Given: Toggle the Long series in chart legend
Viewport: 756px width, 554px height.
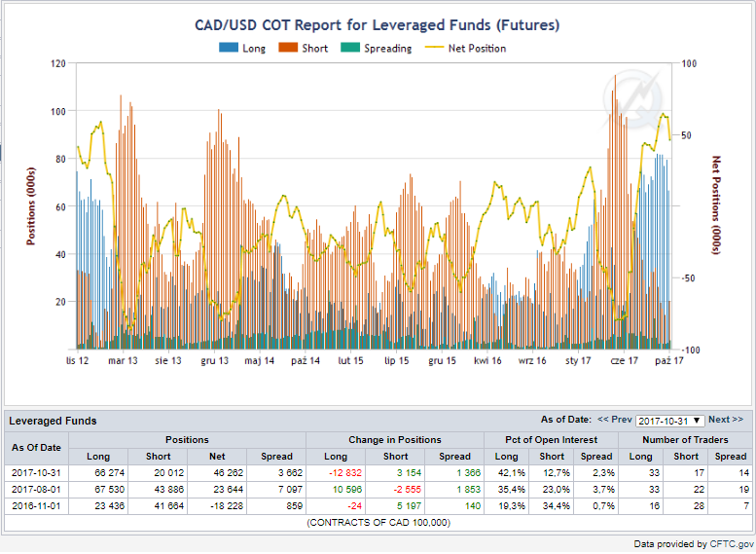Looking at the screenshot, I should [242, 49].
